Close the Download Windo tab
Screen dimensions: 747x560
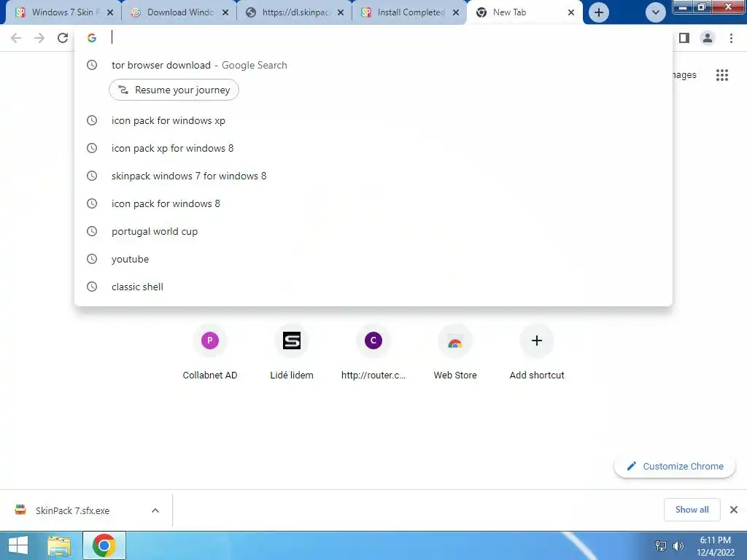click(x=225, y=12)
